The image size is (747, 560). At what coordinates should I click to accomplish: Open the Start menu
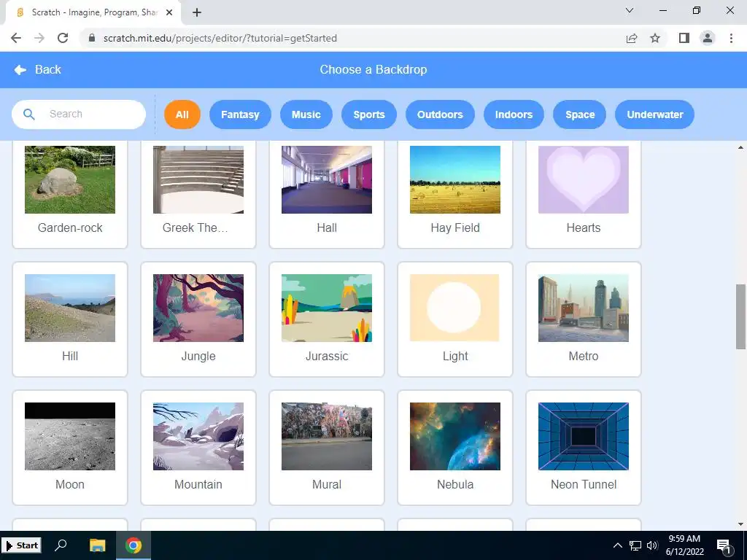click(21, 545)
